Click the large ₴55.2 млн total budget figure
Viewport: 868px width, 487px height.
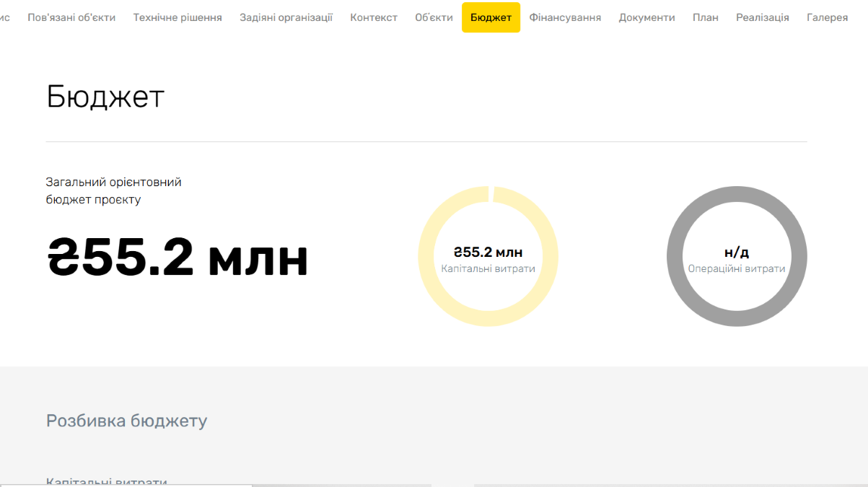point(177,258)
